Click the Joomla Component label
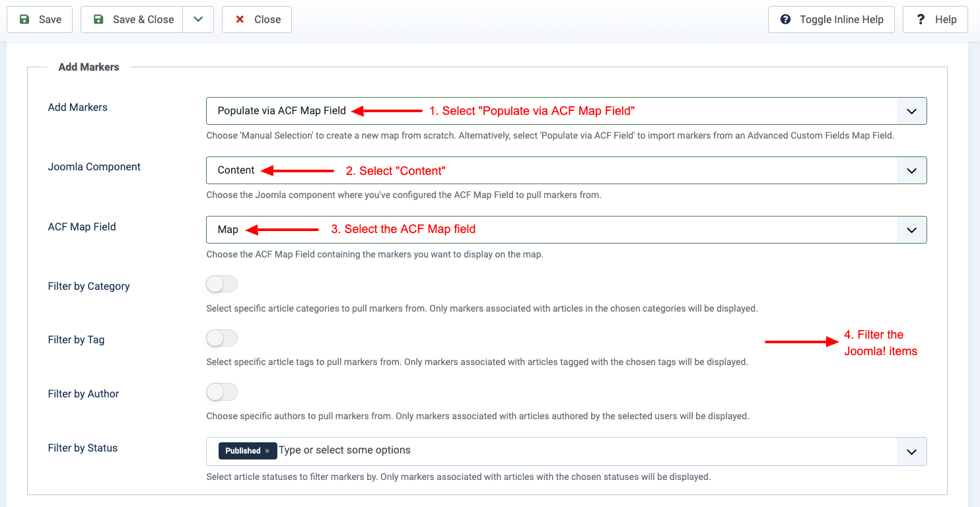Screen dimensions: 980x507 click(94, 167)
